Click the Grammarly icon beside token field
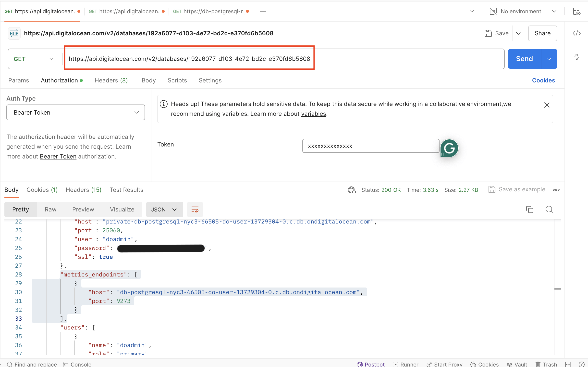Image resolution: width=588 pixels, height=367 pixels. (449, 148)
